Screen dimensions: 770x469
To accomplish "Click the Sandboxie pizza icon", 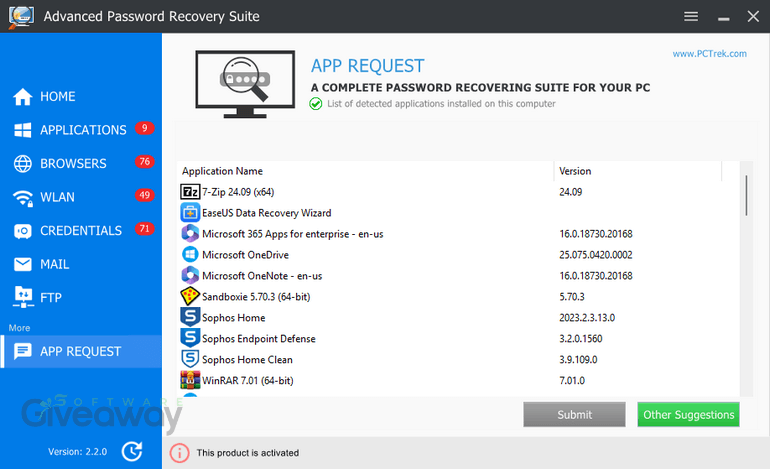I will pyautogui.click(x=190, y=296).
